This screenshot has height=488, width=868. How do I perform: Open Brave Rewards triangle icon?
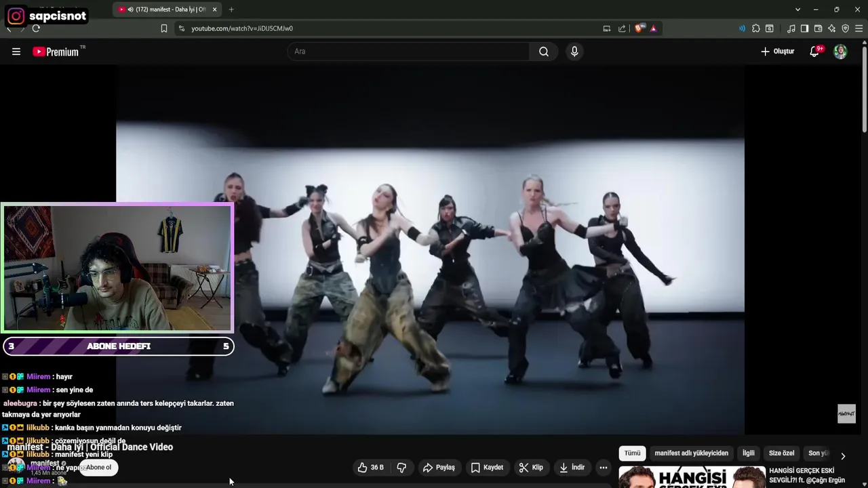pyautogui.click(x=653, y=28)
